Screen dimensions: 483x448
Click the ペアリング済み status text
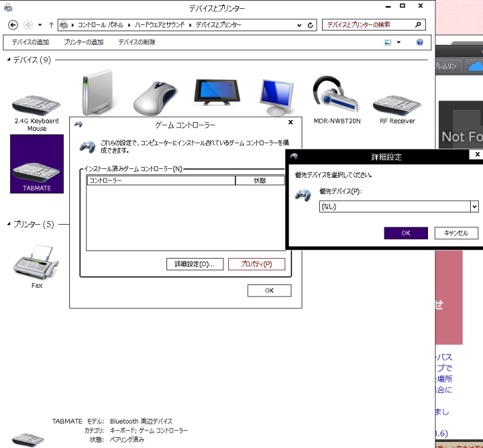coord(127,440)
